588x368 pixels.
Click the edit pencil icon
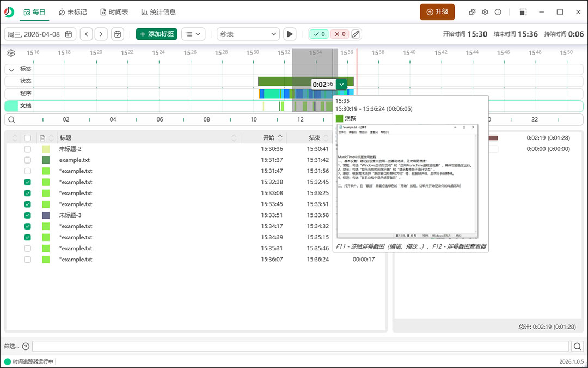[x=356, y=34]
